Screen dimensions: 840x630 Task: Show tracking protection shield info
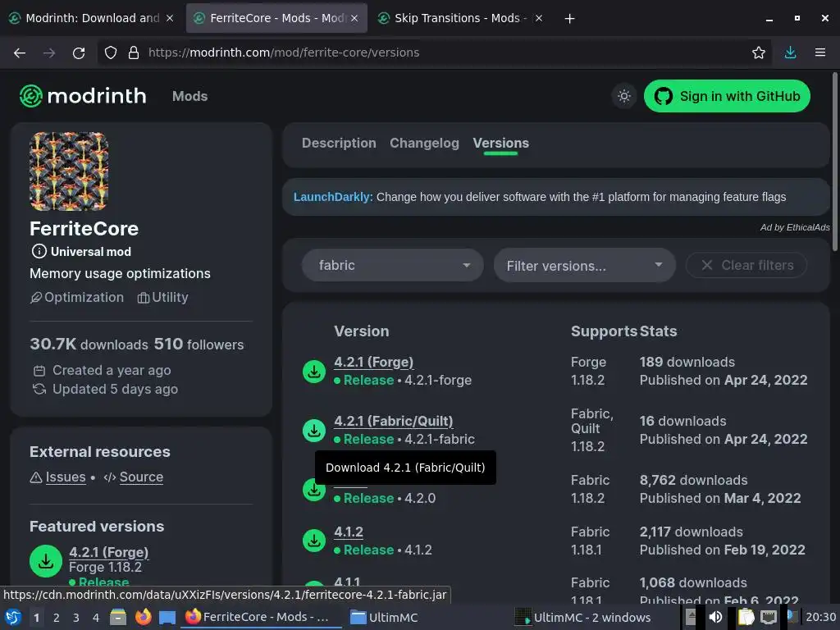111,52
